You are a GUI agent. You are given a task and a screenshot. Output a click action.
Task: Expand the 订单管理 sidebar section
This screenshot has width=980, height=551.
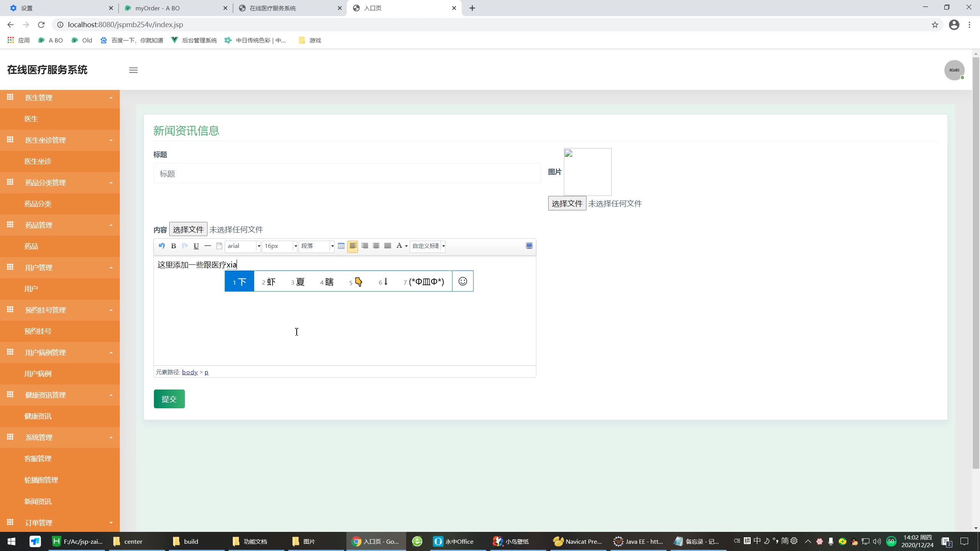pos(60,523)
